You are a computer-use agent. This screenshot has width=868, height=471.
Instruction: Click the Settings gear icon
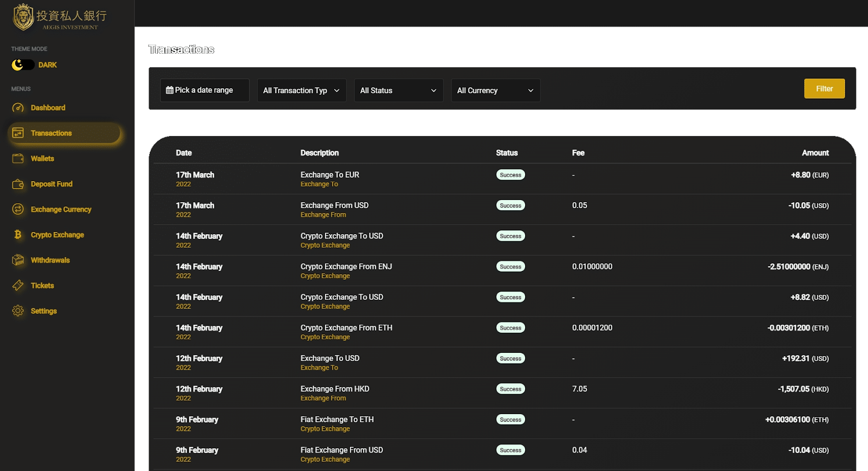click(18, 311)
